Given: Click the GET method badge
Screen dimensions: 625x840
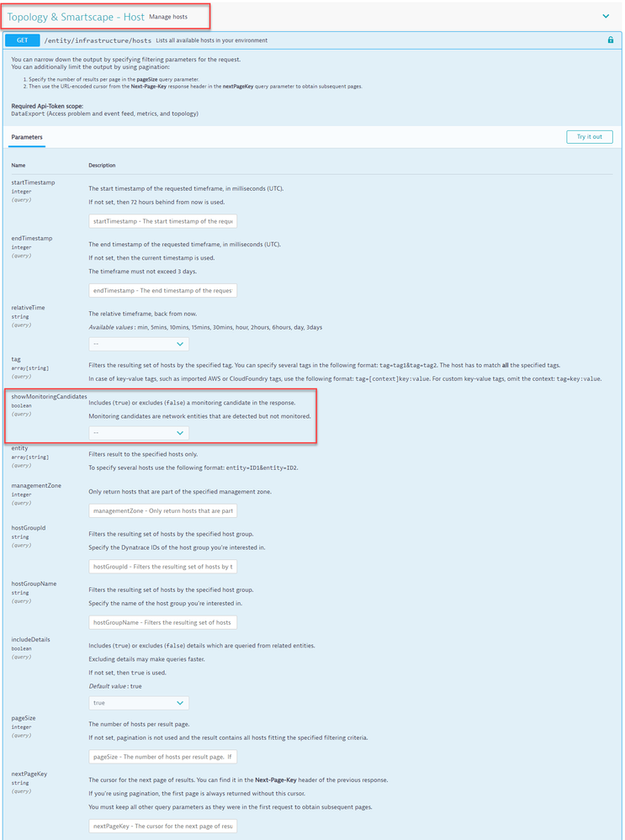Looking at the screenshot, I should coord(22,40).
